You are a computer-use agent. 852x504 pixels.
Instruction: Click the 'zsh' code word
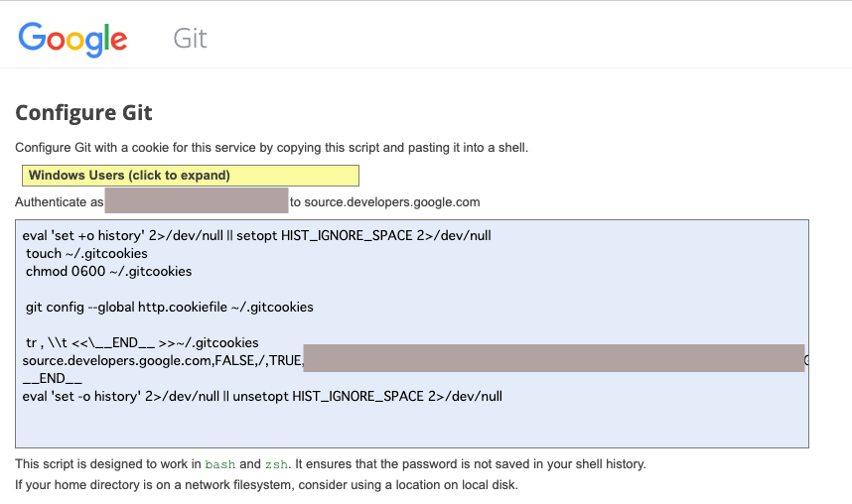pyautogui.click(x=277, y=464)
